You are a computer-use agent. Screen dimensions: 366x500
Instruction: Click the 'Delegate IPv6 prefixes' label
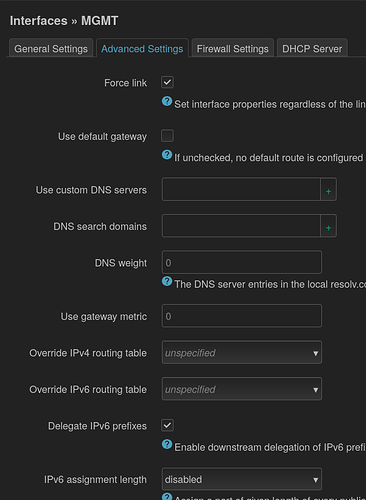point(97,426)
